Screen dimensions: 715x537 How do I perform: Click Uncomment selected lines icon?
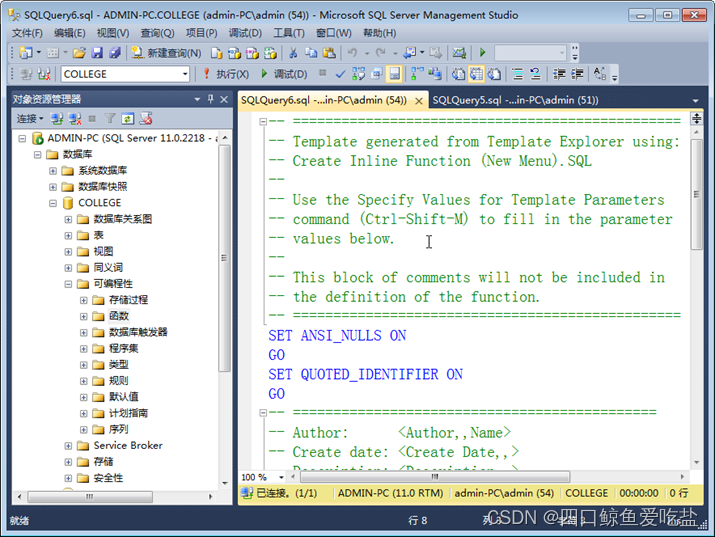click(535, 74)
